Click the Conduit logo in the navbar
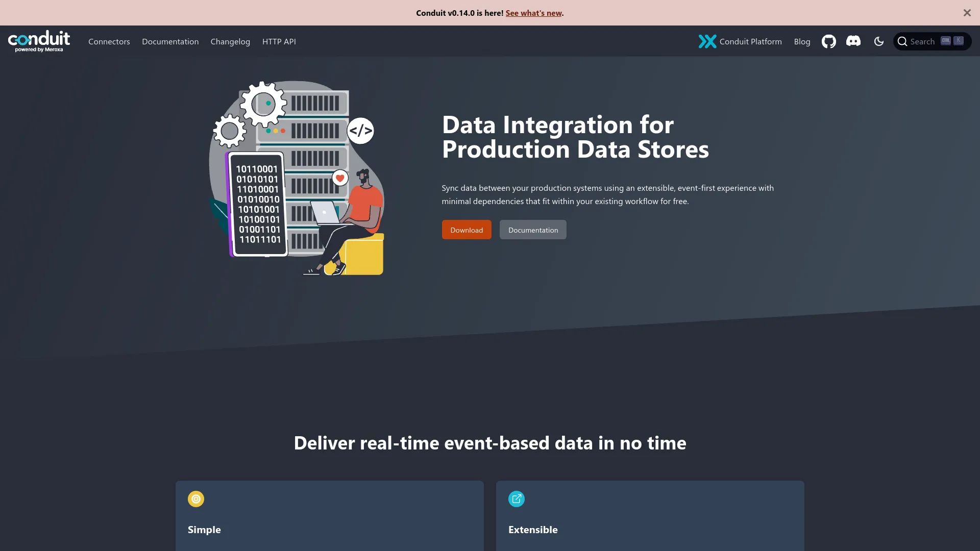980x551 pixels. [x=39, y=41]
